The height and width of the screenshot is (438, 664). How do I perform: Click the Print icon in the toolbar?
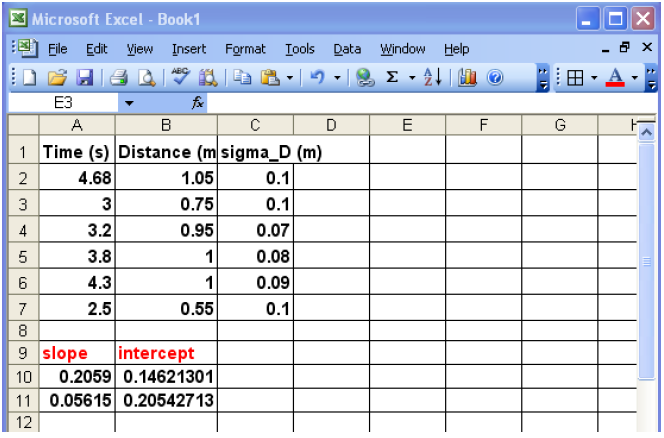[x=118, y=76]
